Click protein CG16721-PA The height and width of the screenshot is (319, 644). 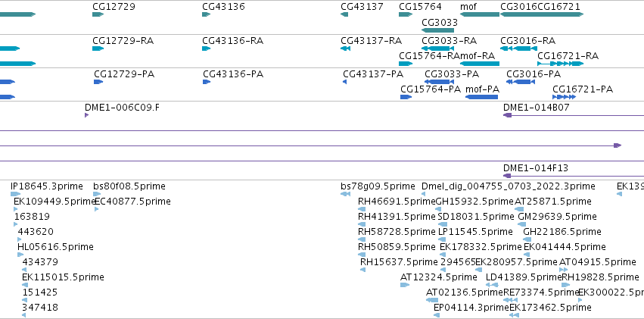[x=565, y=97]
